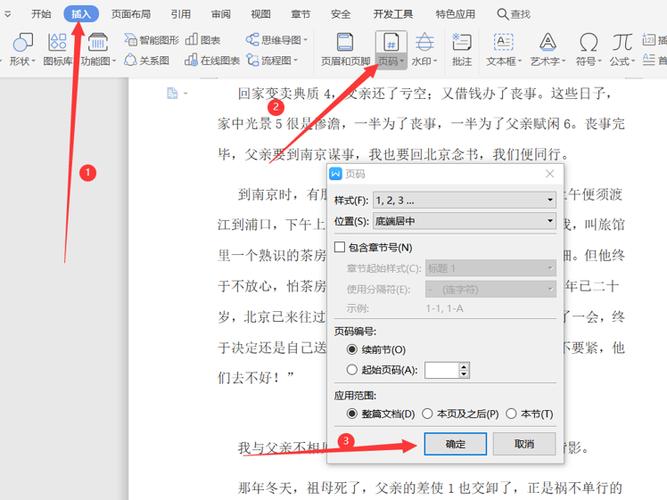Expand the 文本框 dropdown arrow
Viewport: 667px width, 500px height.
519,62
